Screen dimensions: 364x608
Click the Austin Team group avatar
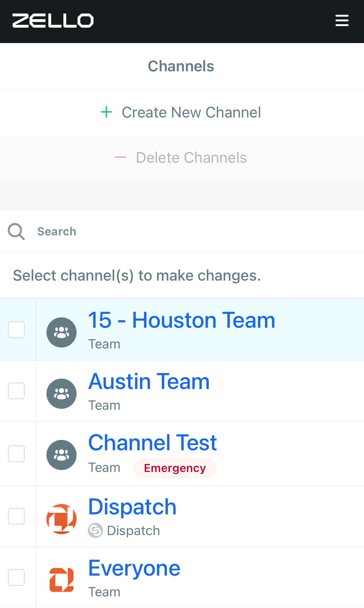tap(62, 394)
